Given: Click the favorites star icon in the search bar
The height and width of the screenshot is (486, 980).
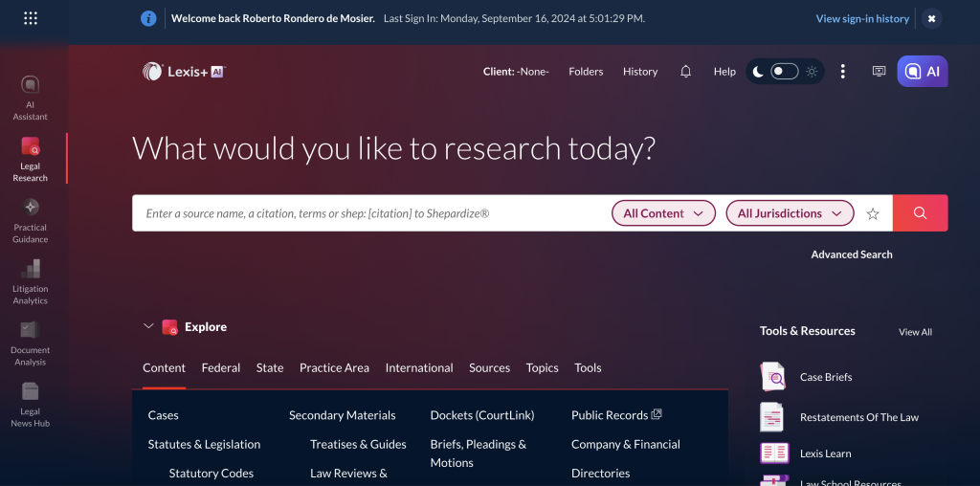Looking at the screenshot, I should pyautogui.click(x=873, y=214).
